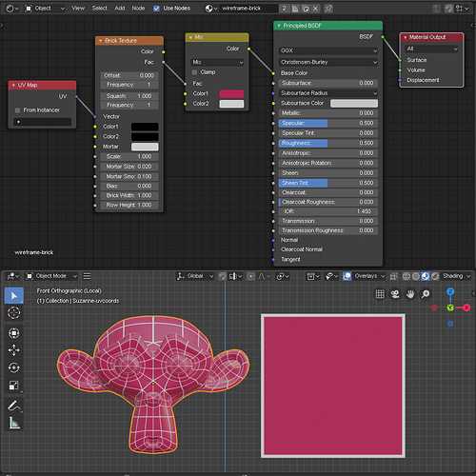Viewport: 476px width, 476px height.
Task: Switch to rendered shading mode
Action: tap(435, 276)
